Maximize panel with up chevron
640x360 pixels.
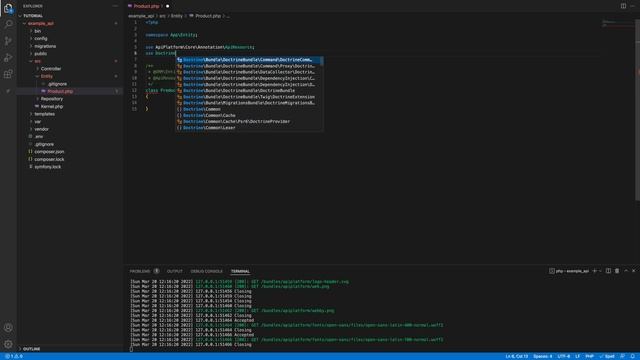(626, 271)
